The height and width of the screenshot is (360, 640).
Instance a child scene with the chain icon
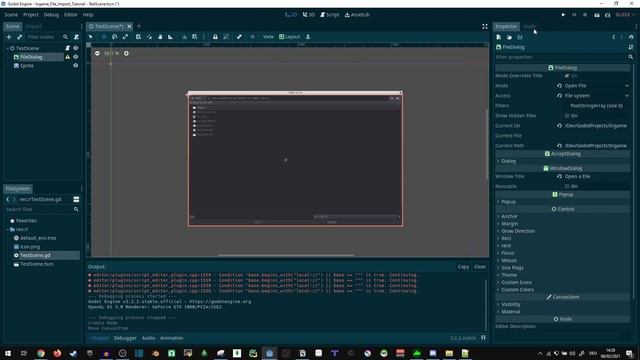19,37
